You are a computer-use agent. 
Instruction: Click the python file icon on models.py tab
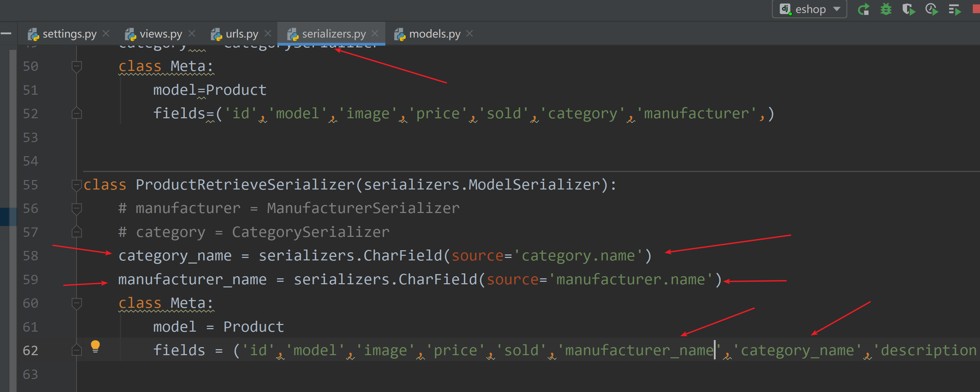[400, 34]
